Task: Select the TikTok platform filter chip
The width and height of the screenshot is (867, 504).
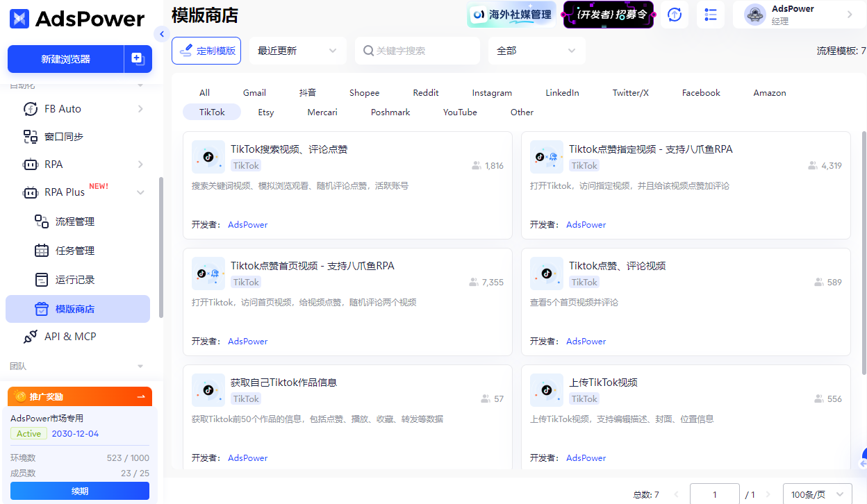Action: 211,112
